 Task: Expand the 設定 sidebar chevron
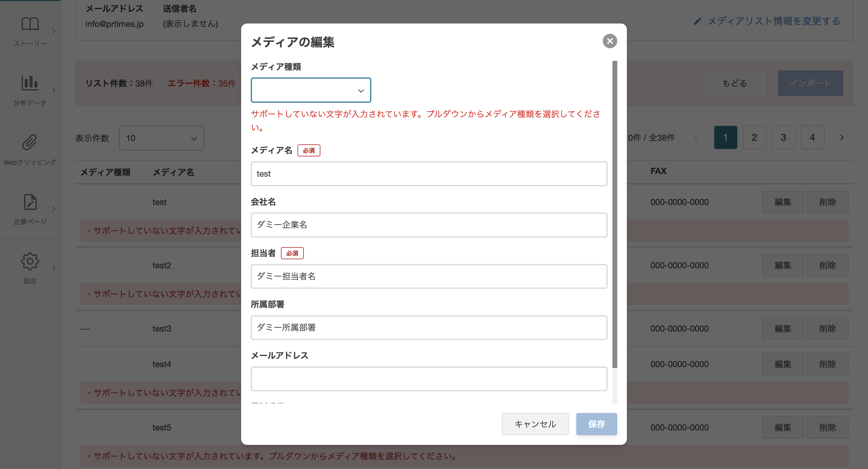coord(54,268)
